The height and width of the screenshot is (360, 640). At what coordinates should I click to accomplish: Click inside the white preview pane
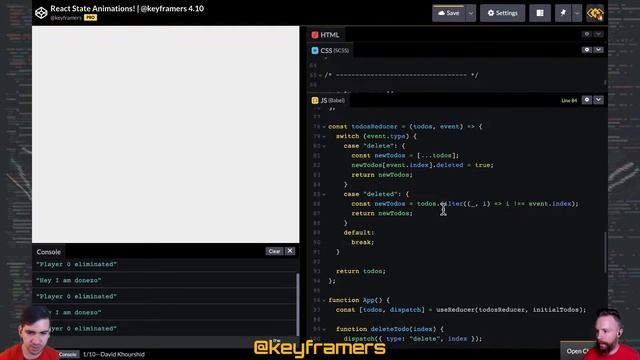[x=166, y=134]
